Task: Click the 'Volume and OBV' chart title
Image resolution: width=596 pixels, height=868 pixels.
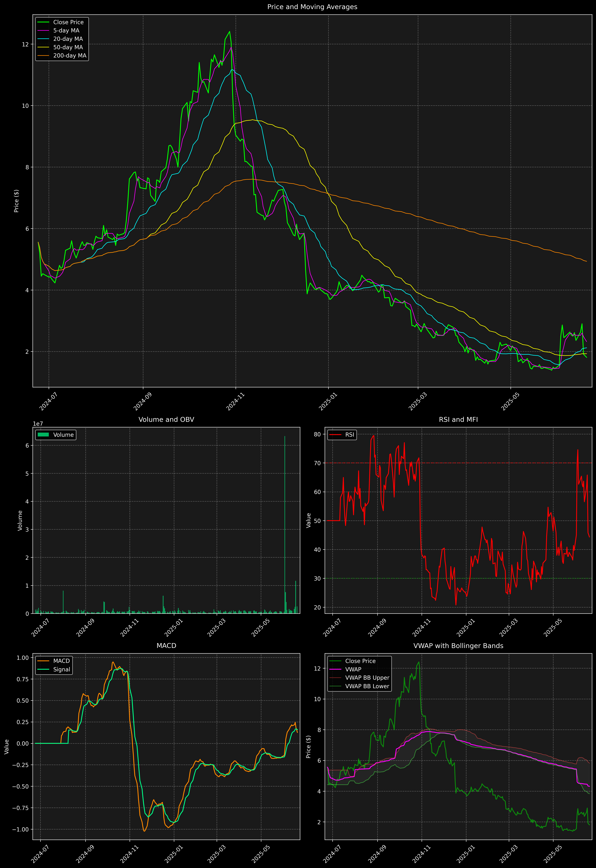Action: click(166, 419)
